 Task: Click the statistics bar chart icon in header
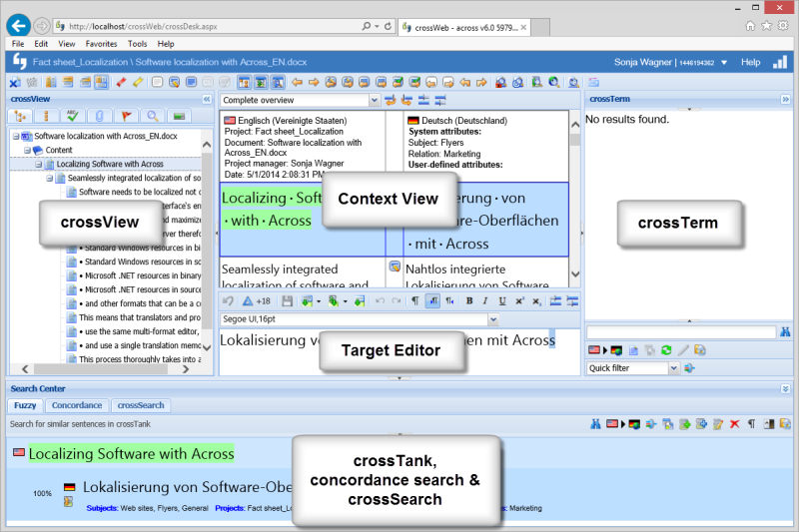[x=780, y=62]
